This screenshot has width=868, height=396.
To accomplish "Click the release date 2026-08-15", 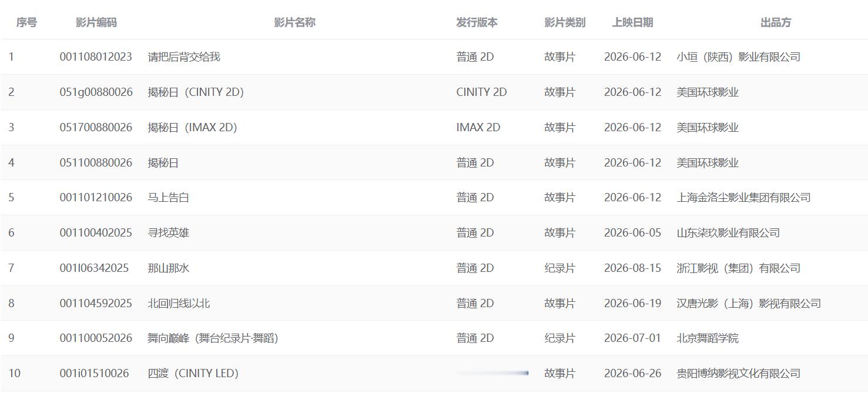I will pos(632,268).
